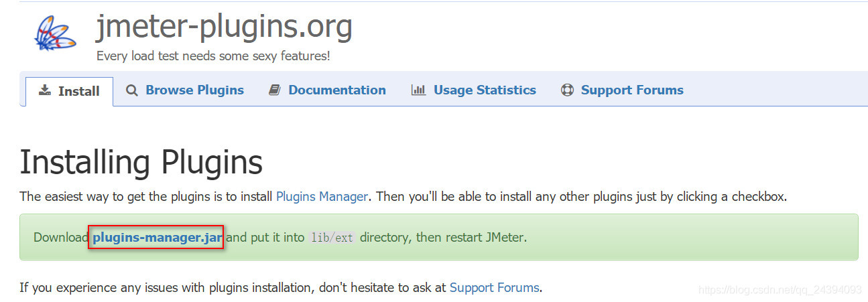This screenshot has height=302, width=868.
Task: Download the plugins-manager.jar file link
Action: [x=158, y=238]
